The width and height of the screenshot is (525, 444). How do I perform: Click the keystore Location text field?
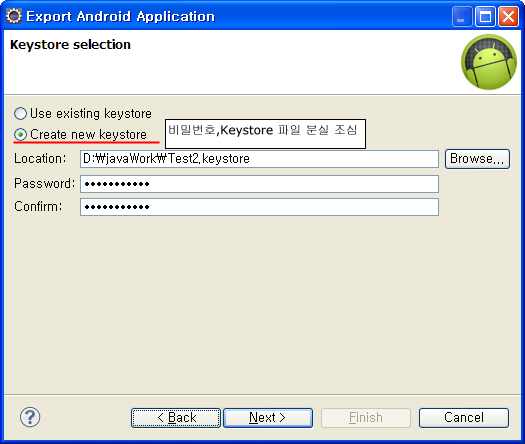click(x=259, y=159)
